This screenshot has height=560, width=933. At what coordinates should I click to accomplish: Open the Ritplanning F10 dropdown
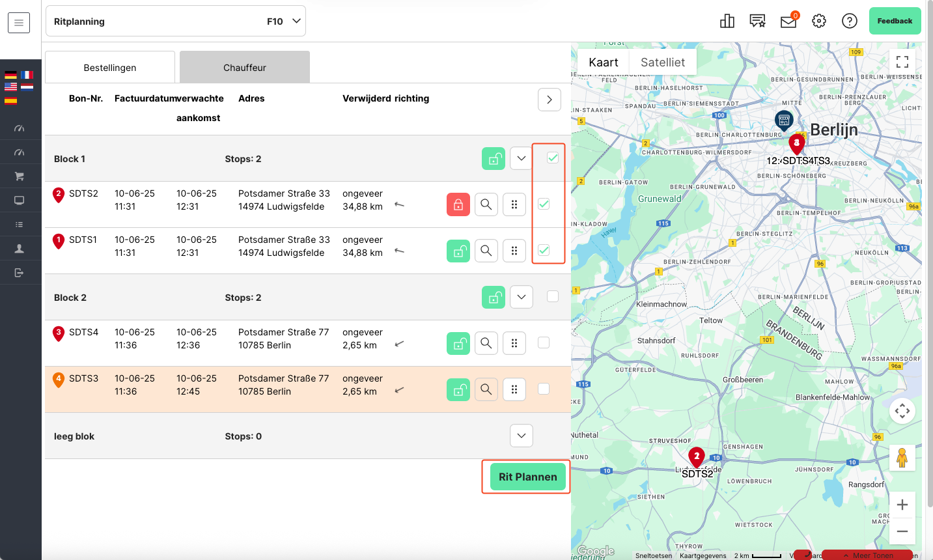point(176,21)
